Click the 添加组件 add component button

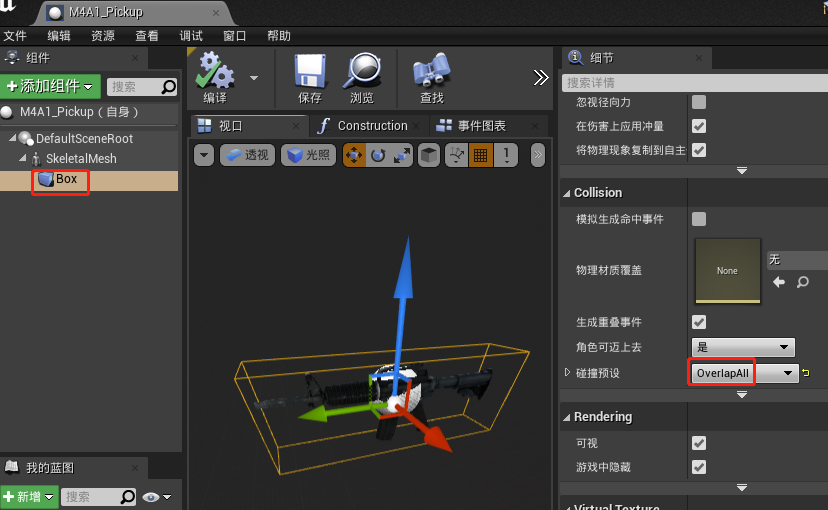pos(50,86)
